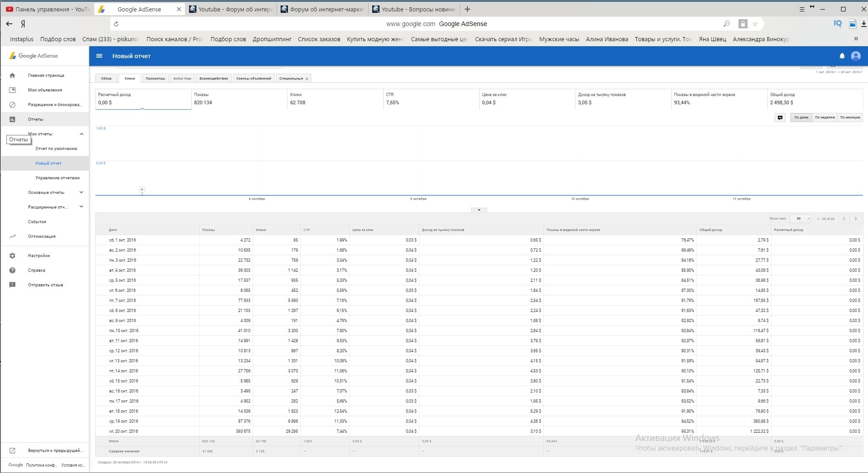The image size is (868, 473).
Task: Select По дням chart grouping
Action: point(801,118)
